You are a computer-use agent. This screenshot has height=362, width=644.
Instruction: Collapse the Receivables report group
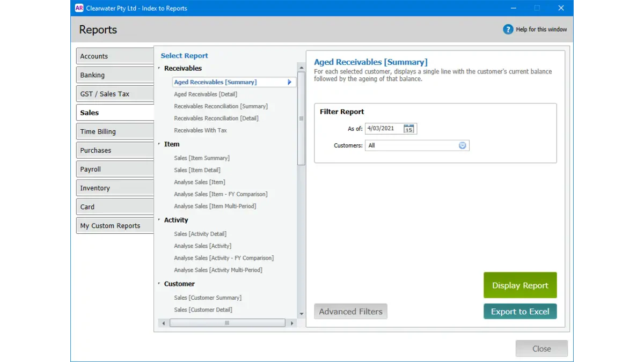coord(159,68)
